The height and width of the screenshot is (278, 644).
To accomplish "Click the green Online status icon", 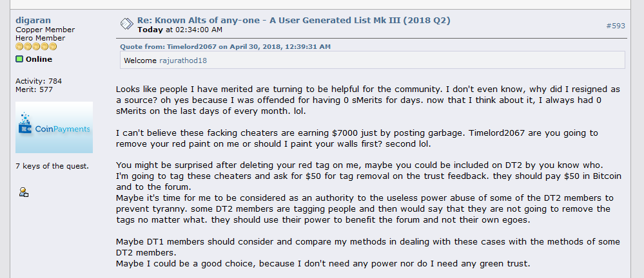I will 19,59.
